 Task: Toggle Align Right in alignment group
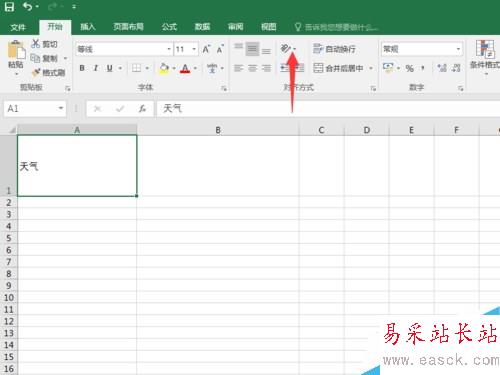[x=266, y=68]
